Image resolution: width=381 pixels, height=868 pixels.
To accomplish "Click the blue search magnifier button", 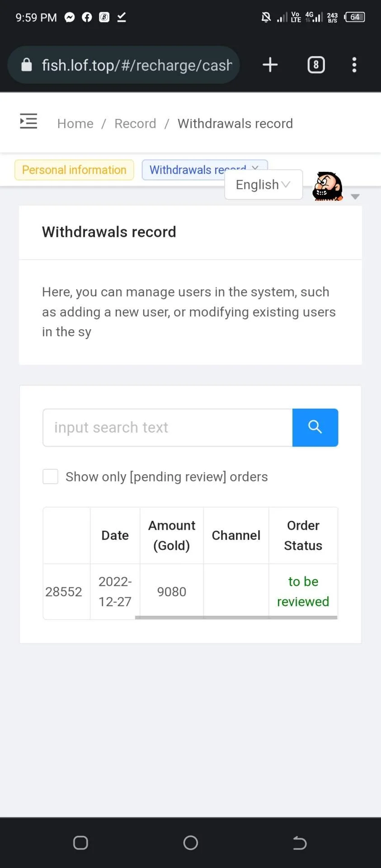I will 315,427.
